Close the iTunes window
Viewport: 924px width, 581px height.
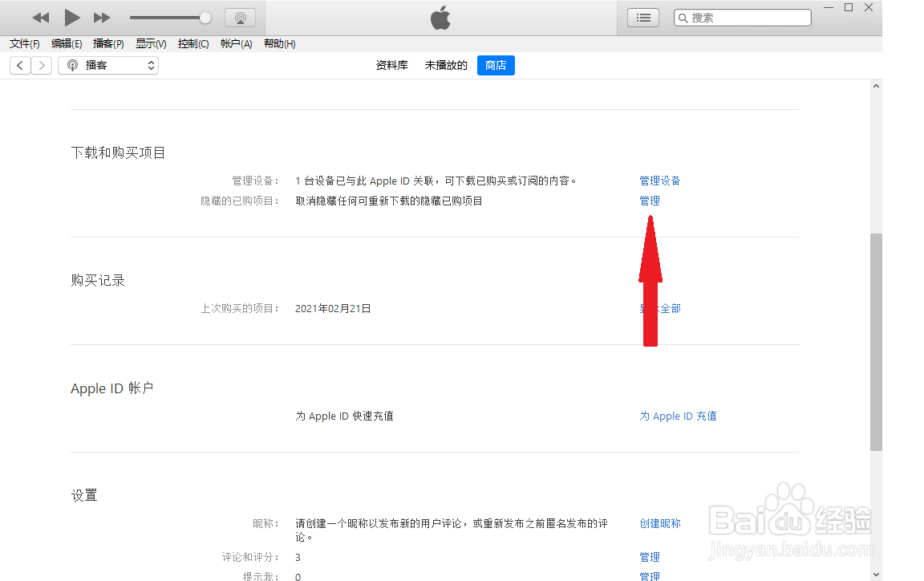(x=869, y=8)
